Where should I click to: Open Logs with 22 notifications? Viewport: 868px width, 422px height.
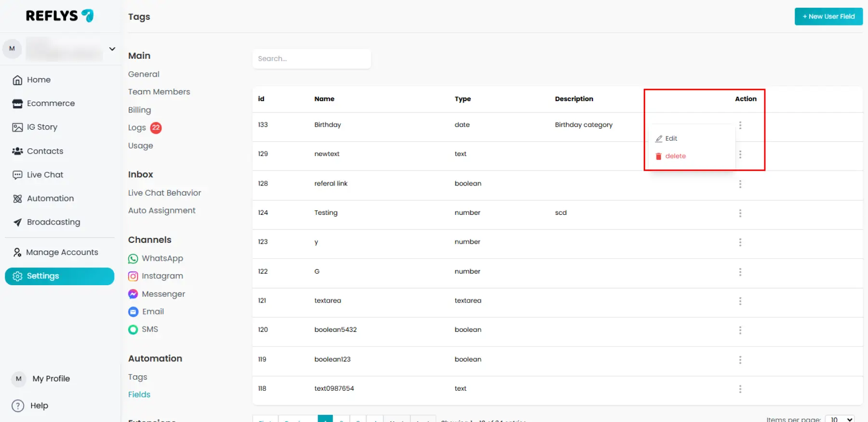click(137, 128)
